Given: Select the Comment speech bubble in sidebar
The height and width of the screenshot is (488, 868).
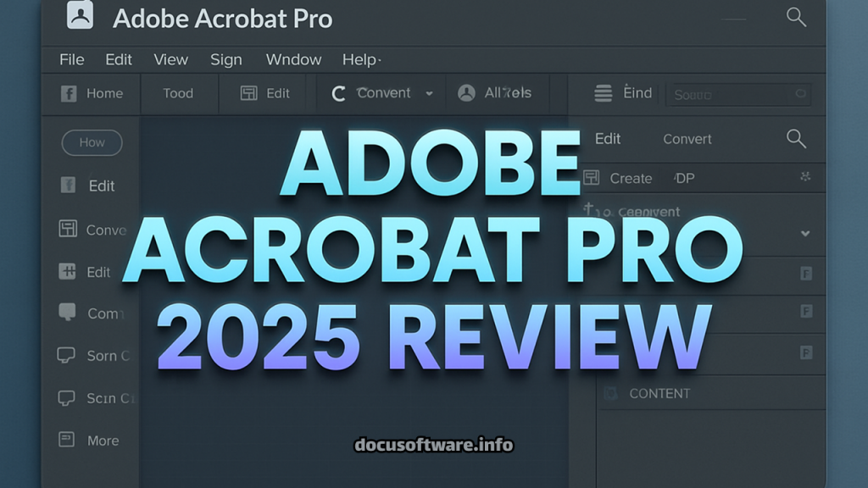Looking at the screenshot, I should (67, 313).
